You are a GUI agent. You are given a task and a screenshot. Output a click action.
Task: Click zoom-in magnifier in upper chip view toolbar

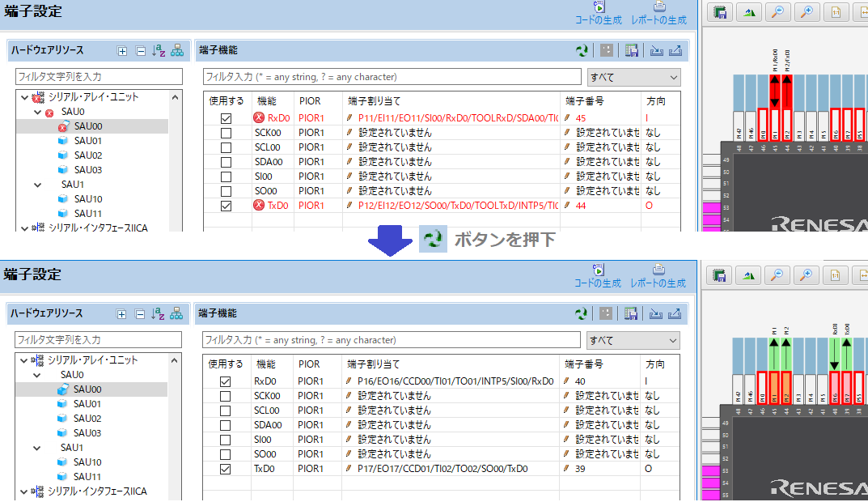(x=806, y=13)
